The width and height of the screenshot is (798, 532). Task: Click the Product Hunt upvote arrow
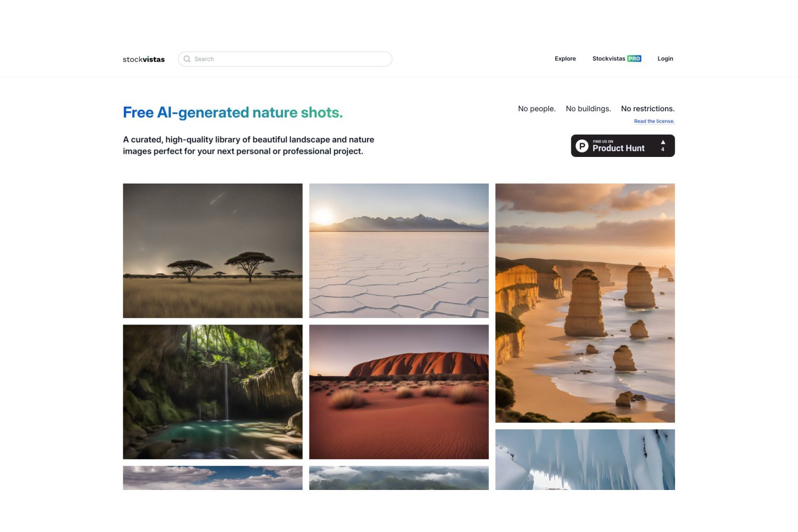663,142
